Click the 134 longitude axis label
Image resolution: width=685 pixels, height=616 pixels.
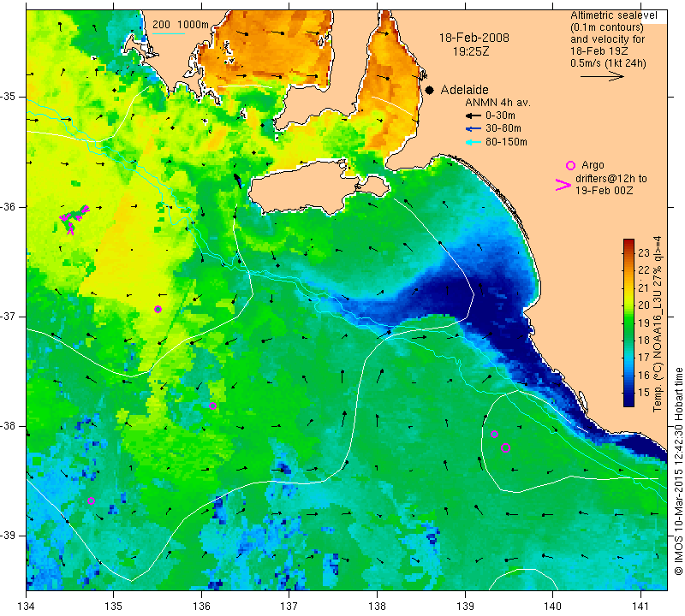tap(27, 606)
